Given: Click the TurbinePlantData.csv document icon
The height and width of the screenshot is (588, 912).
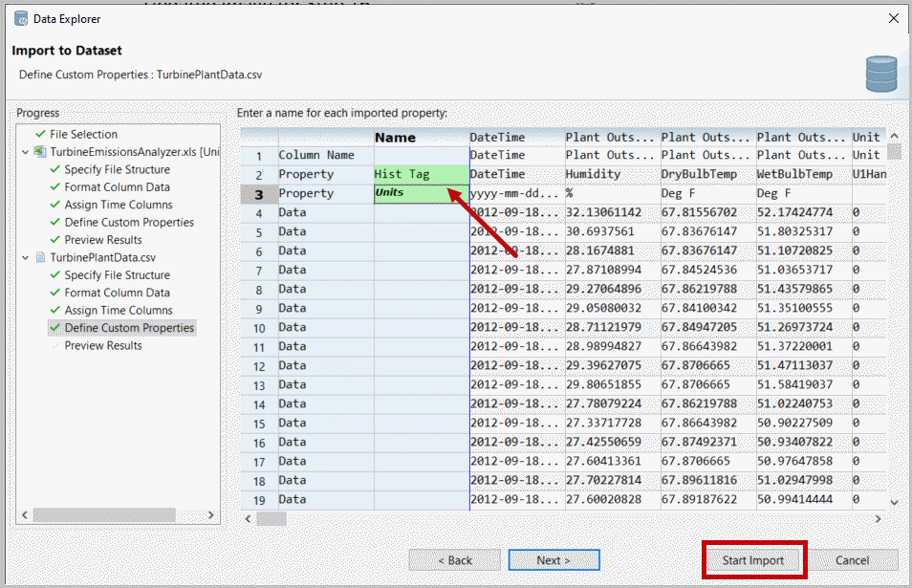Looking at the screenshot, I should 40,258.
